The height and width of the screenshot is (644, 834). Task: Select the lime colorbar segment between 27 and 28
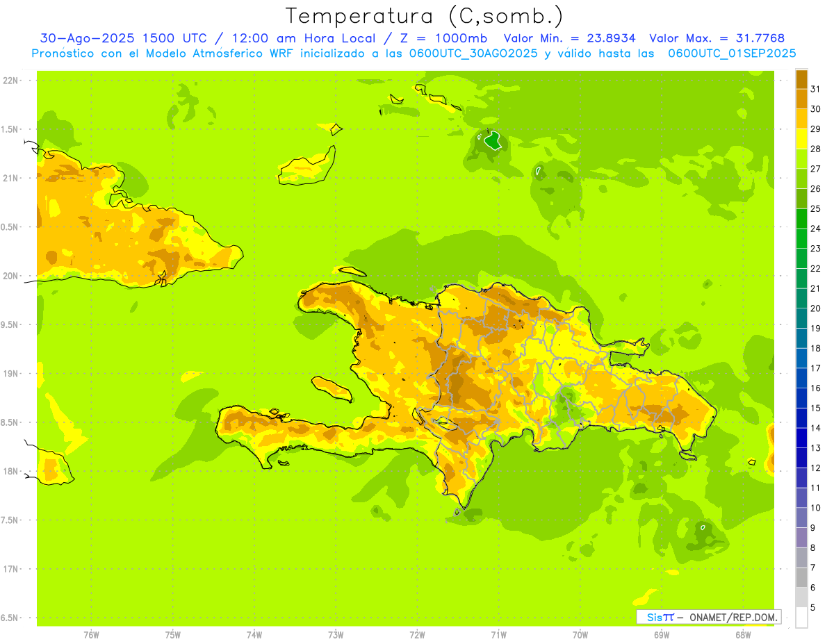(x=801, y=158)
